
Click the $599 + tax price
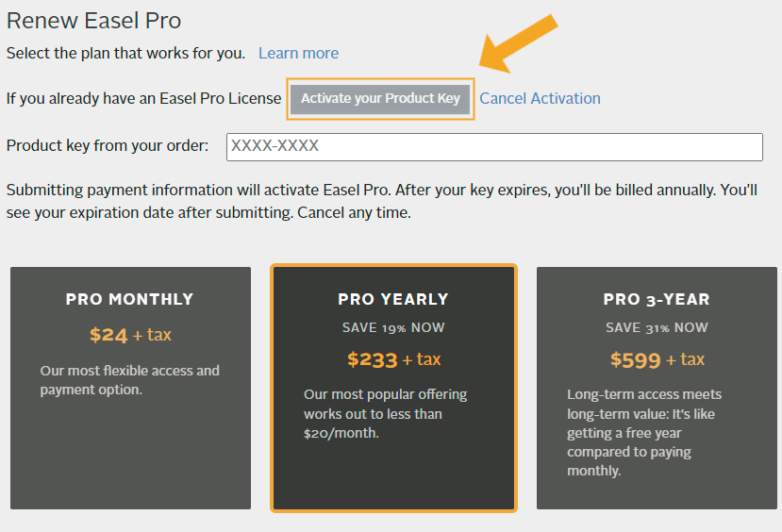tap(657, 359)
